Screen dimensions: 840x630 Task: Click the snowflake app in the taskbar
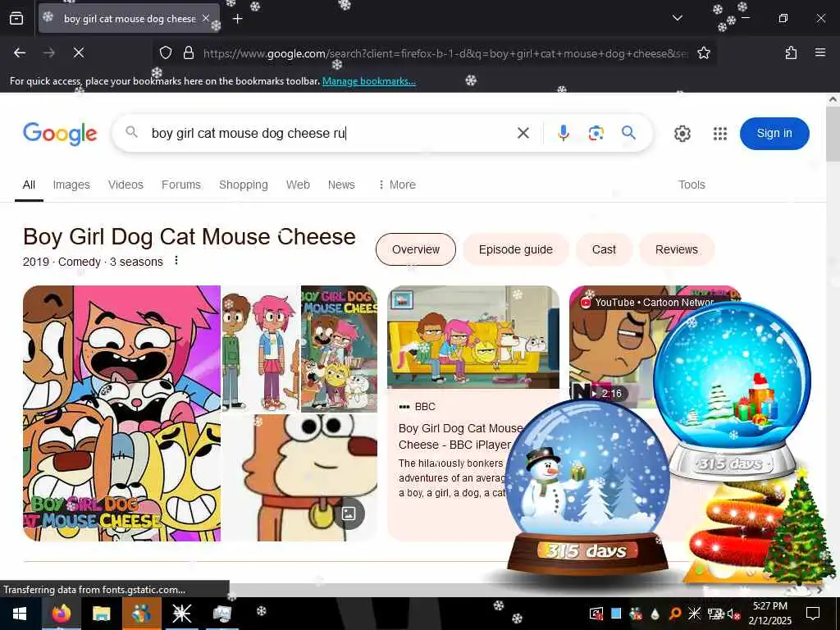click(181, 614)
